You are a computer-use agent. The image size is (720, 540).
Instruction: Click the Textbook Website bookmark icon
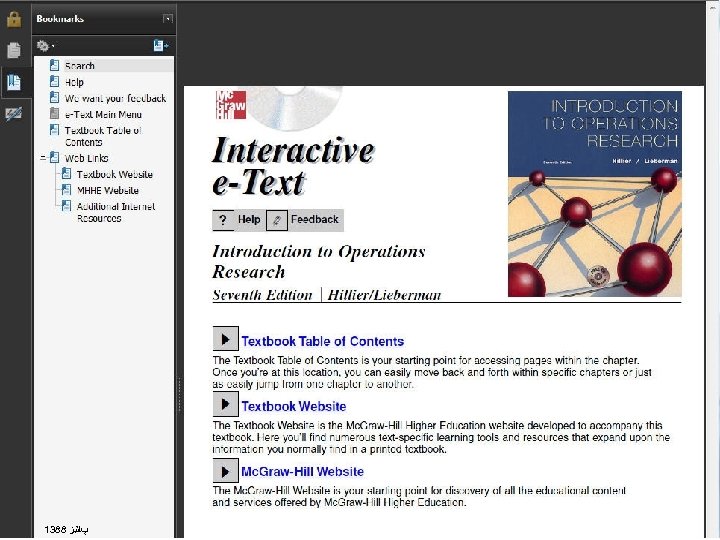click(66, 174)
